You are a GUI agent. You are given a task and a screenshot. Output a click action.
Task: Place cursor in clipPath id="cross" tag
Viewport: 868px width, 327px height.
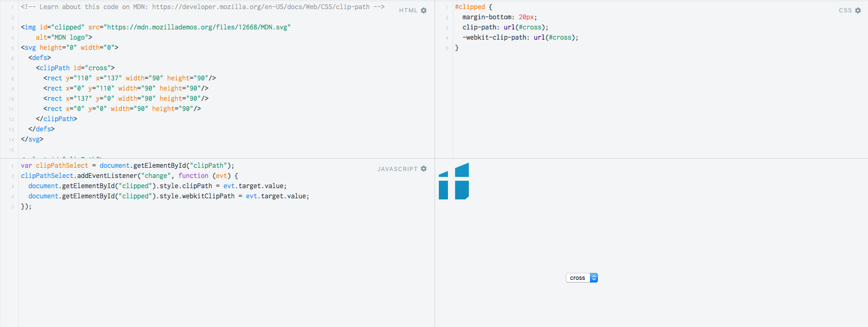(75, 68)
